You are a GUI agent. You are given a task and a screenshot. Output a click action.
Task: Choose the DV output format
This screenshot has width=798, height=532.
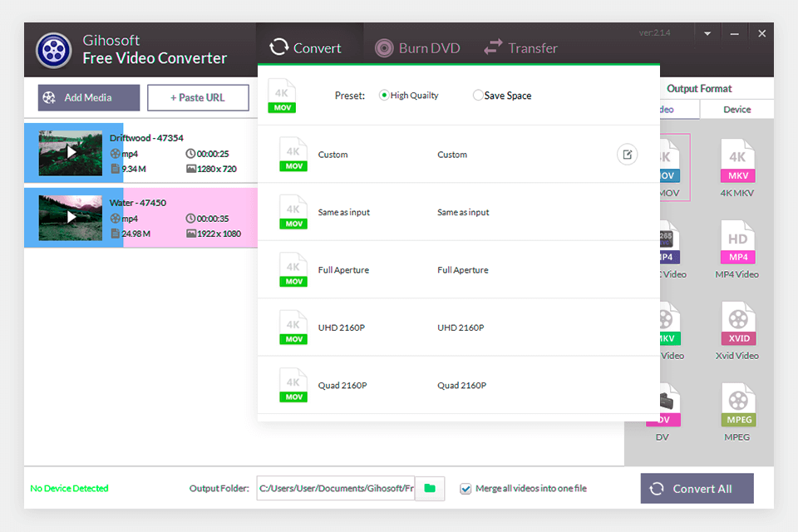coord(662,407)
